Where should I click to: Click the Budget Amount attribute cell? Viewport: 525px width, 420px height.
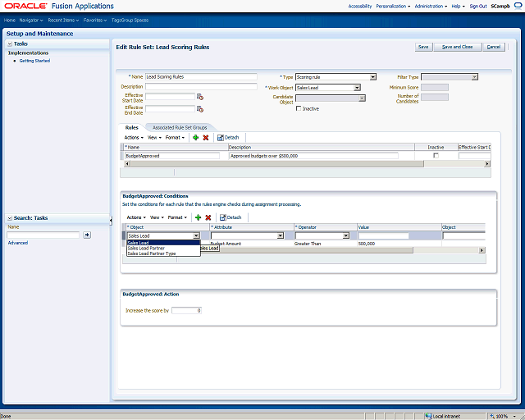pyautogui.click(x=226, y=244)
